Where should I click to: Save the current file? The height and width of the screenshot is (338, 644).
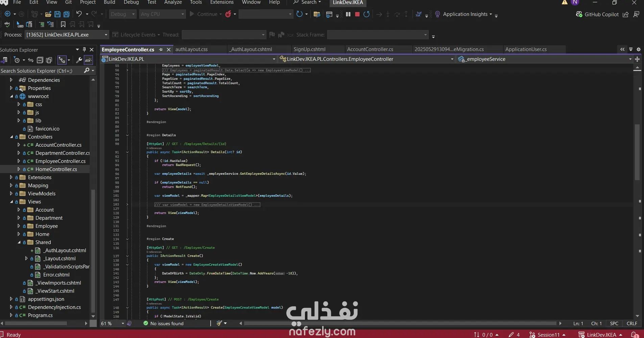(x=57, y=14)
